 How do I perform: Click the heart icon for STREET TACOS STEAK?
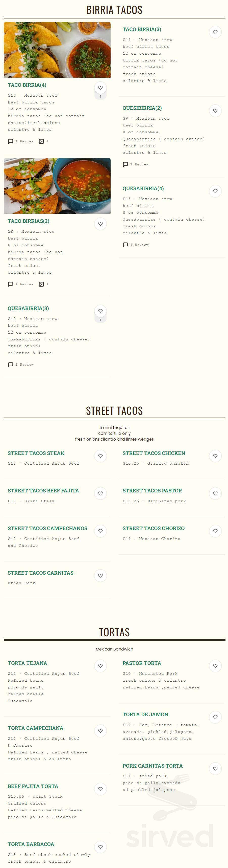coord(100,455)
